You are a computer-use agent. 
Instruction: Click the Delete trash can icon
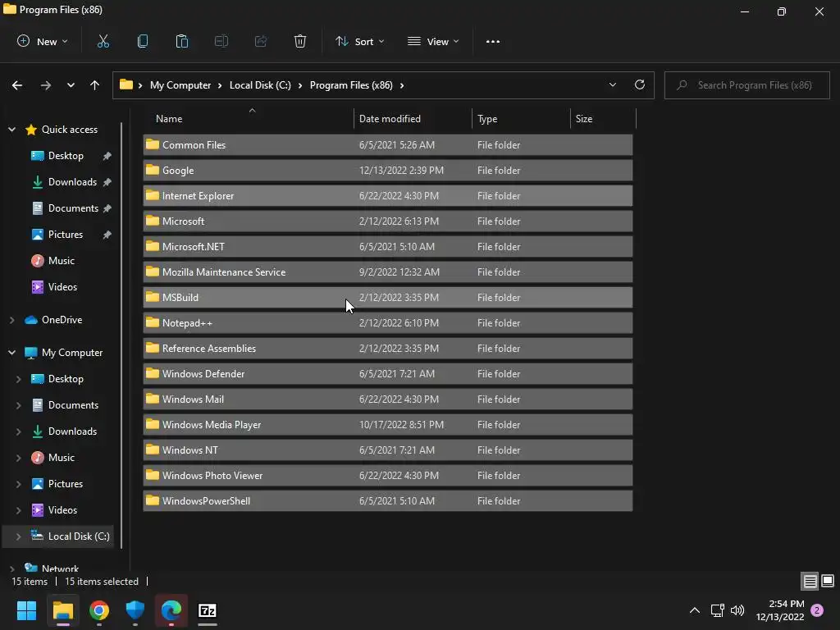[x=300, y=41]
